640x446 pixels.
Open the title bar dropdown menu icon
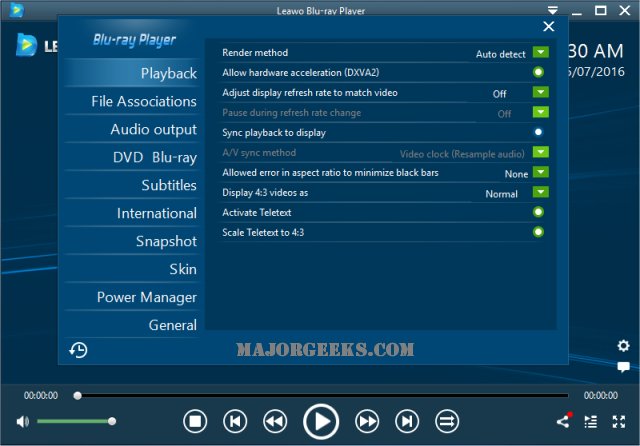pyautogui.click(x=553, y=10)
